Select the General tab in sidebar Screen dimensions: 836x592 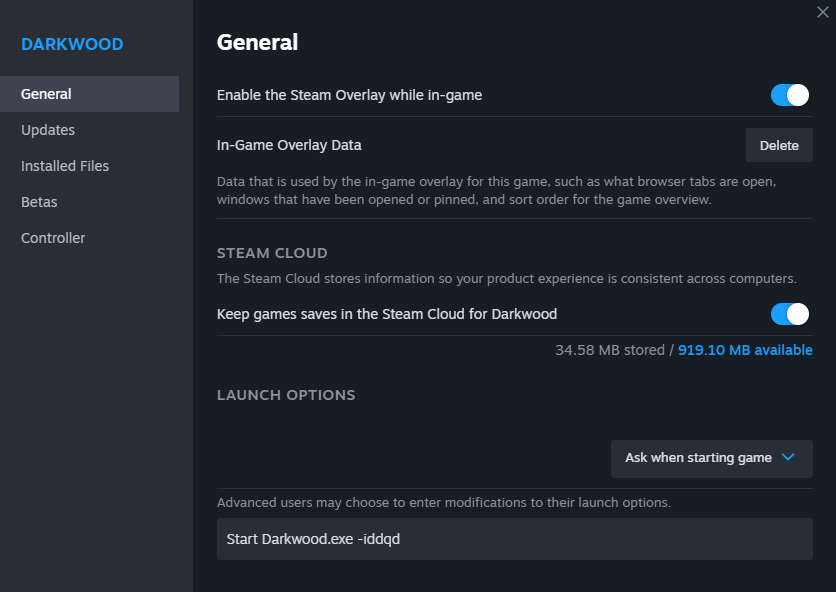[46, 94]
